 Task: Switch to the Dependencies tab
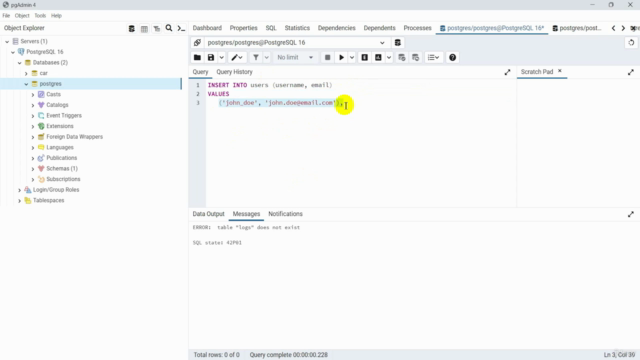(x=337, y=28)
